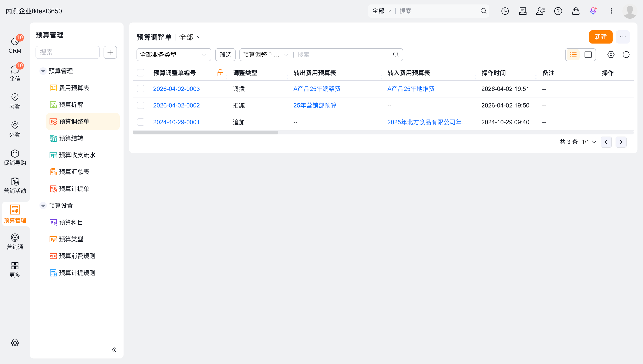The width and height of the screenshot is (643, 364).
Task: Open 更多 apps grid
Action: (15, 269)
